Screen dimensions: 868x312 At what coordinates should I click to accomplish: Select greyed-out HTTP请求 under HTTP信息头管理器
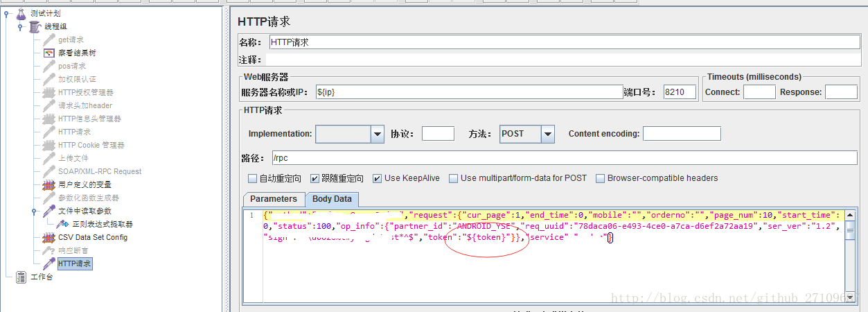pyautogui.click(x=74, y=132)
